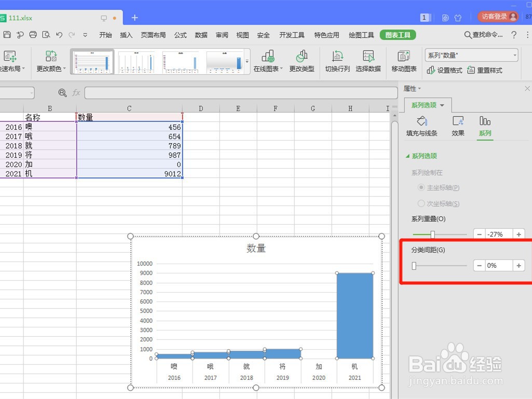
Task: Switch to 填充与线条 section
Action: coord(422,126)
